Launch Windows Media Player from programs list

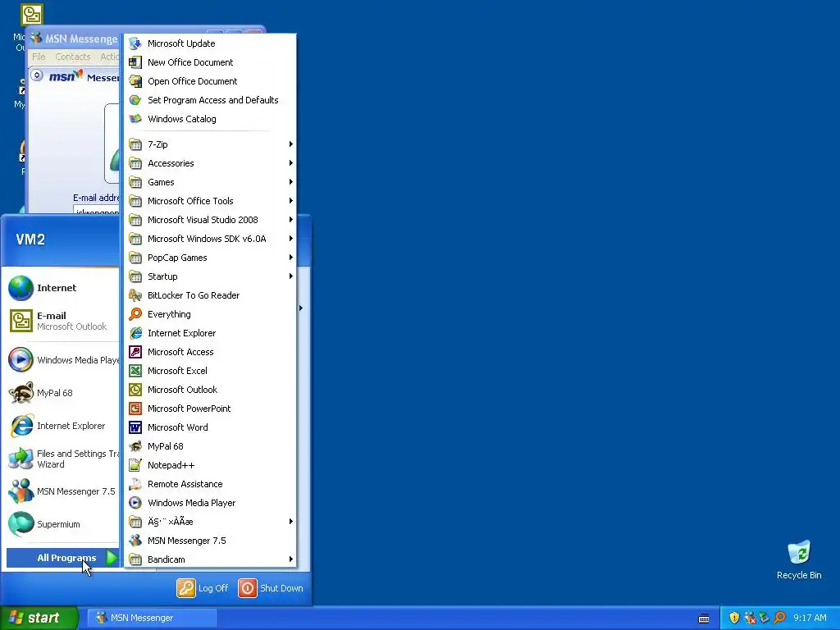[210, 503]
